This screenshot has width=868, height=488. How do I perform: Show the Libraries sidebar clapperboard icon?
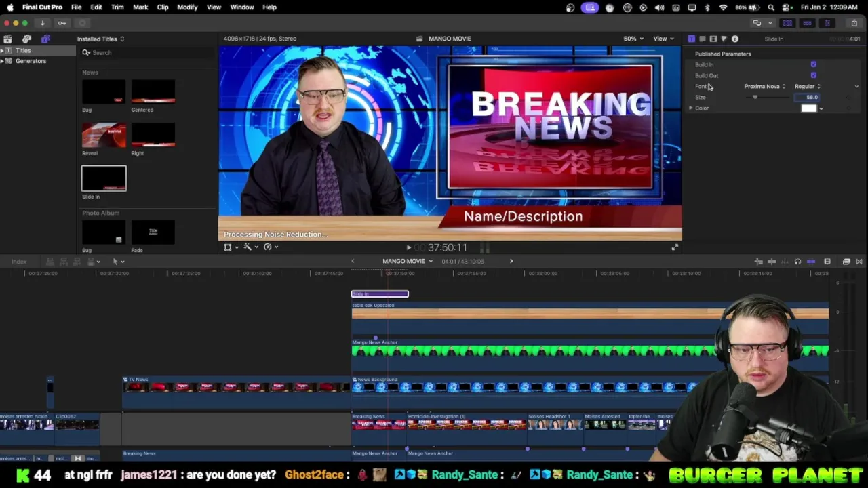pyautogui.click(x=7, y=39)
